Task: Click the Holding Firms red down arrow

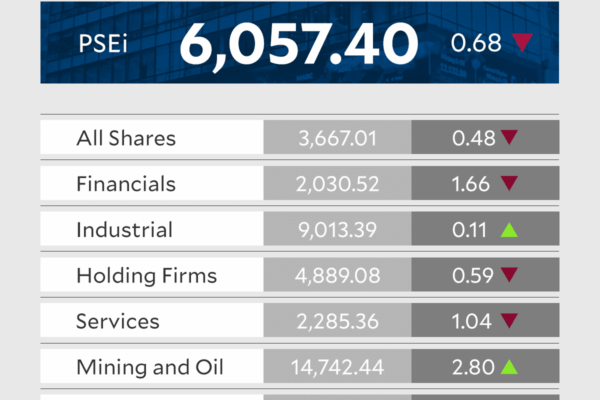Action: pyautogui.click(x=510, y=276)
